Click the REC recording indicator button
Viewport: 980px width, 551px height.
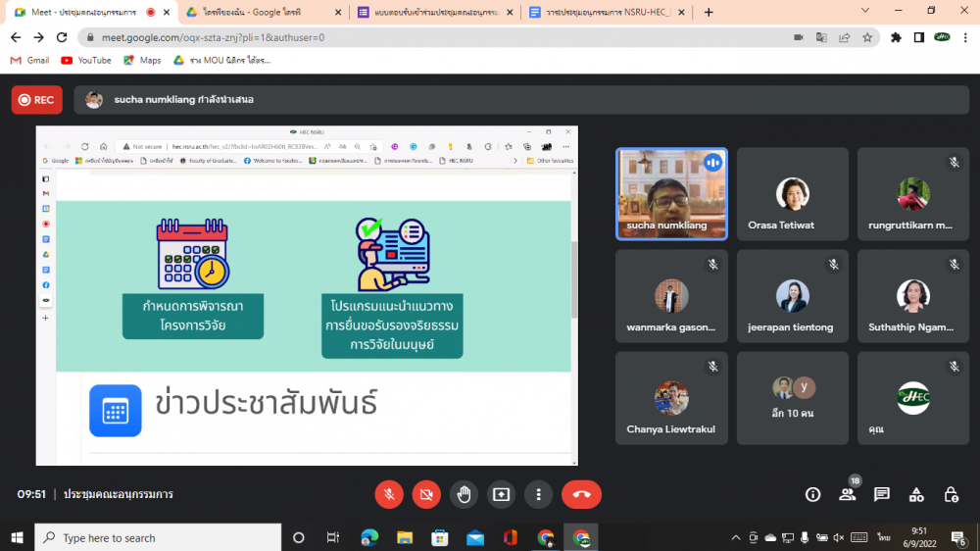click(36, 99)
